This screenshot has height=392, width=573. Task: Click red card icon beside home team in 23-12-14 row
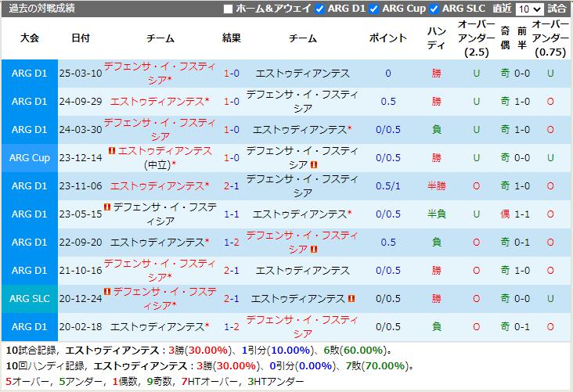coord(112,150)
